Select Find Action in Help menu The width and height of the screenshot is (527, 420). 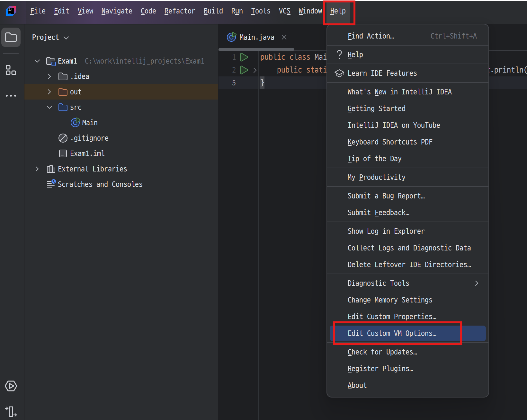(x=408, y=36)
